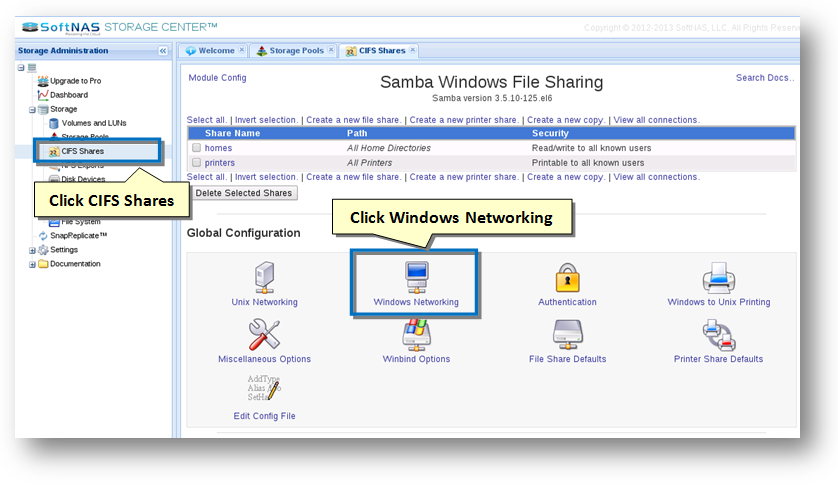Open the Module Config link
Viewport: 838px width, 486px height.
218,78
